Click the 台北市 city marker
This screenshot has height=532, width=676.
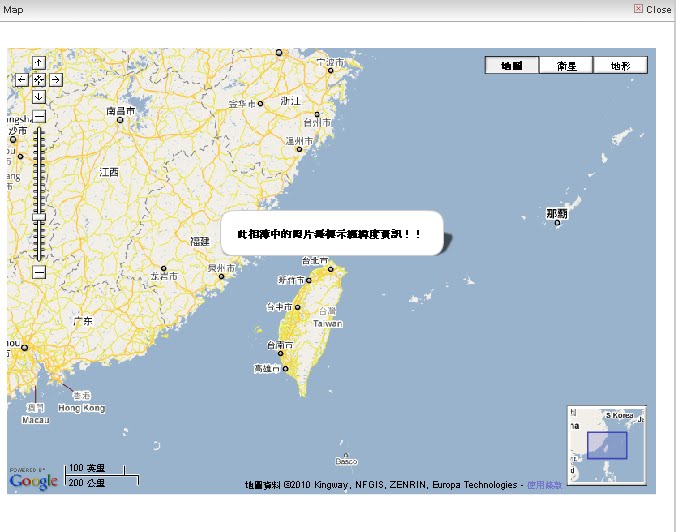point(330,269)
